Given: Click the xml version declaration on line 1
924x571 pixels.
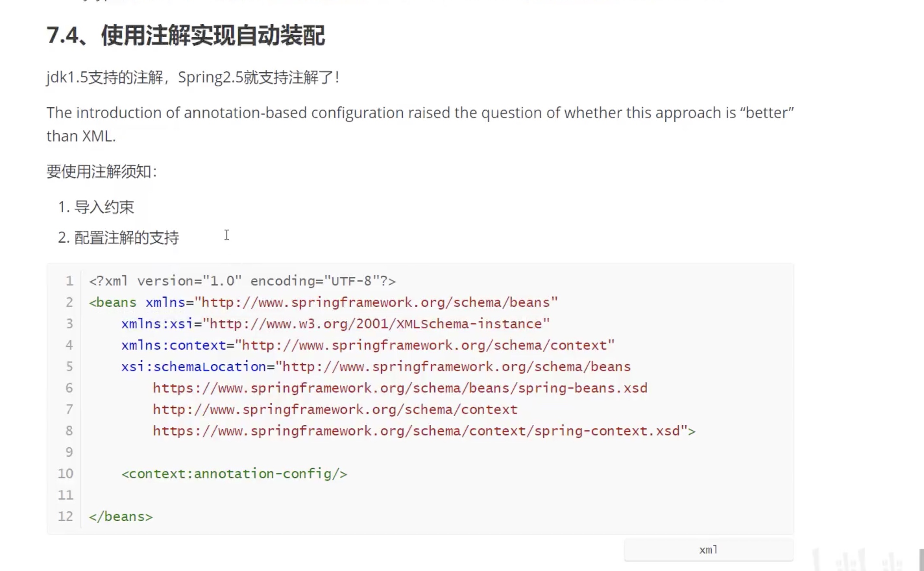Looking at the screenshot, I should pos(242,281).
